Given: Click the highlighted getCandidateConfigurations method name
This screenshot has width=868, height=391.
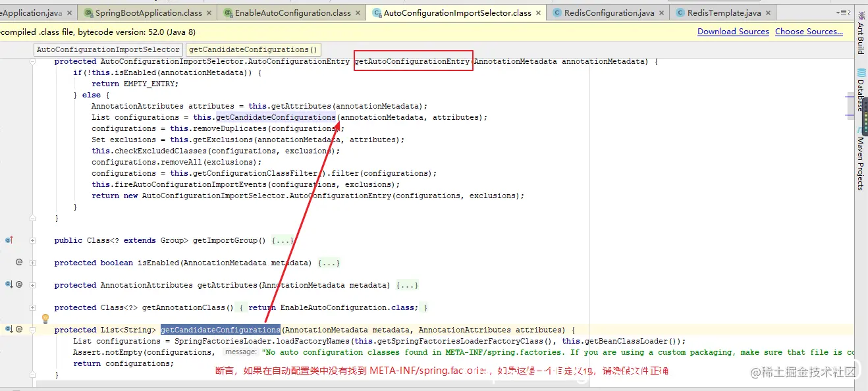Looking at the screenshot, I should pos(221,330).
